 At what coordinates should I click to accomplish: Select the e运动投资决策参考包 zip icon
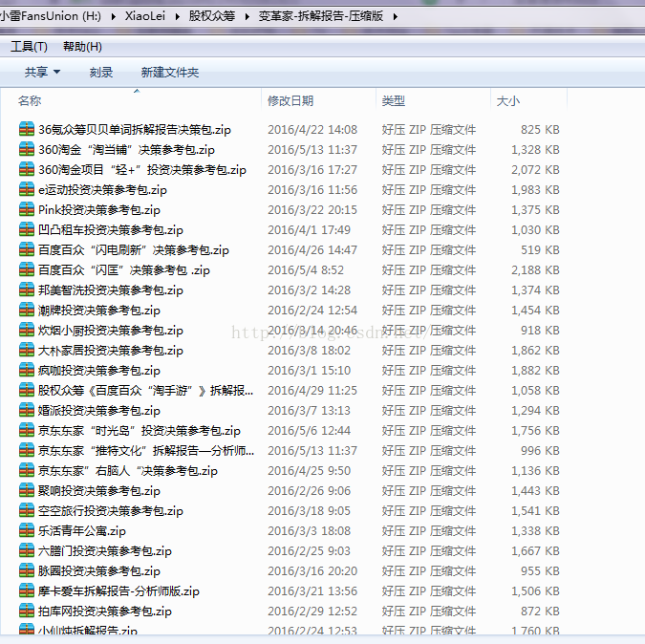(27, 189)
